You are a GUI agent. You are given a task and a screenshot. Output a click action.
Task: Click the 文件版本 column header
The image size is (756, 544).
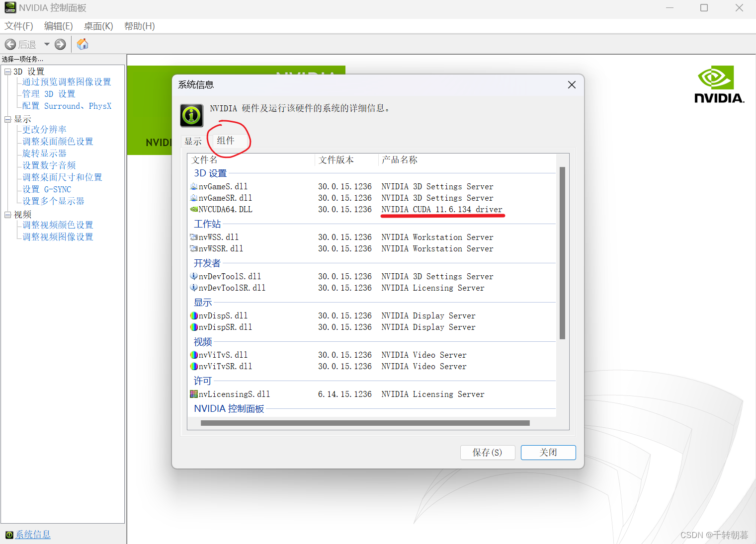(346, 160)
